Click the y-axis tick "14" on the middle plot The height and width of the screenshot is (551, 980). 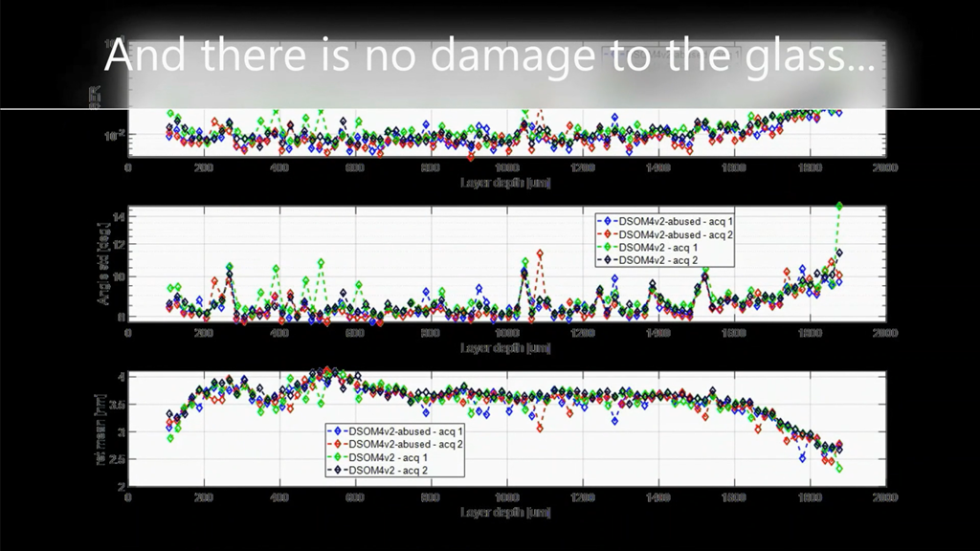(x=119, y=217)
